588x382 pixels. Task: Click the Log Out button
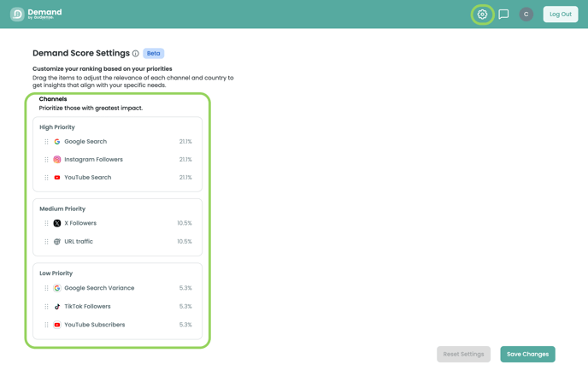point(561,15)
